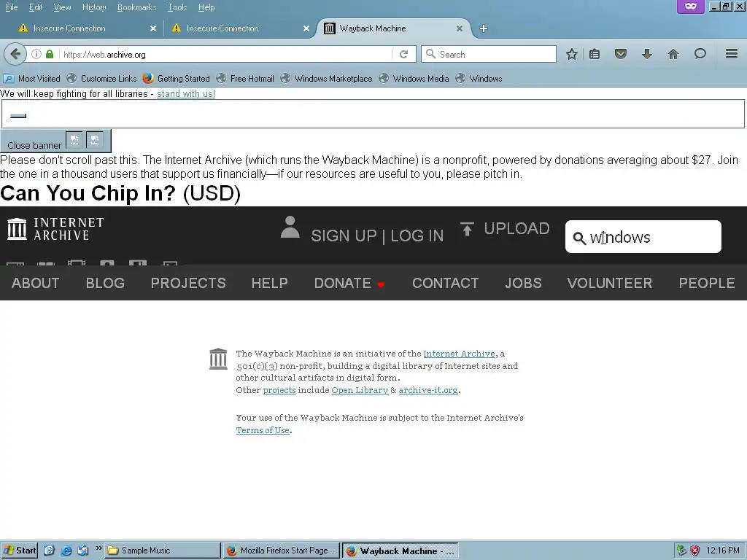Screen dimensions: 747x560
Task: Open the File menu
Action: pyautogui.click(x=12, y=7)
